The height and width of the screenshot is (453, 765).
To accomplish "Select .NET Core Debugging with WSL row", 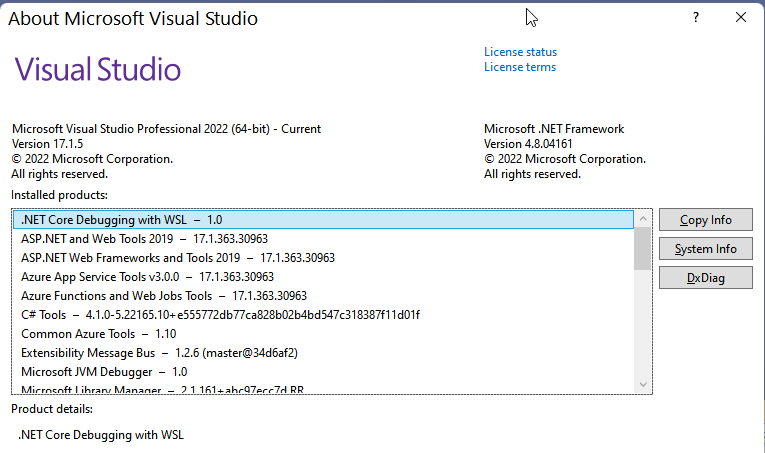I will coord(323,220).
